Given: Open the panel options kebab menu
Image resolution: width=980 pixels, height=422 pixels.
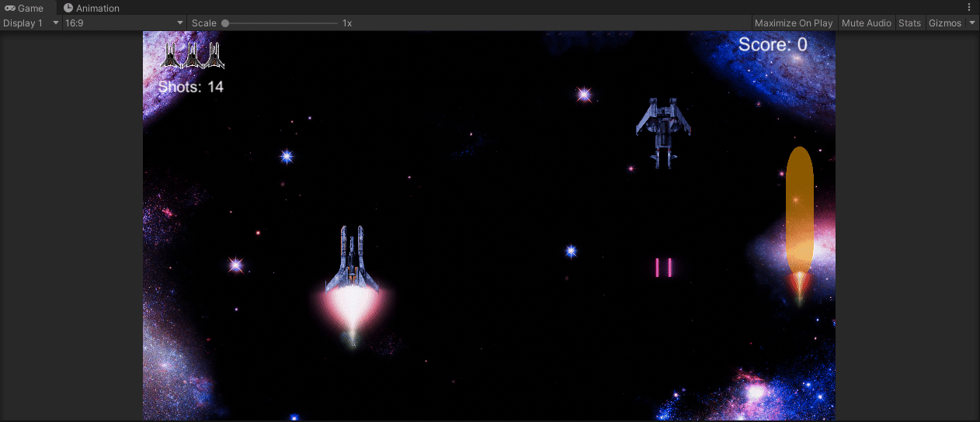Looking at the screenshot, I should 970,7.
